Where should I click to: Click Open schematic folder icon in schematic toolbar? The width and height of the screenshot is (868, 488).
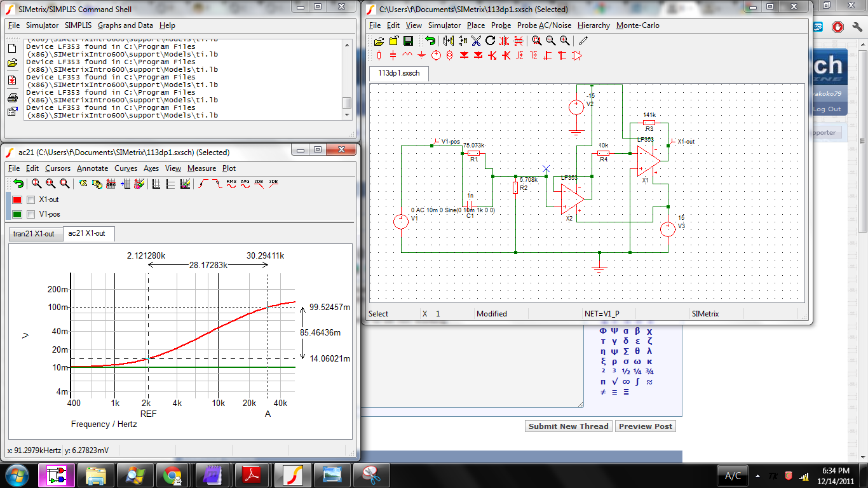[x=379, y=41]
